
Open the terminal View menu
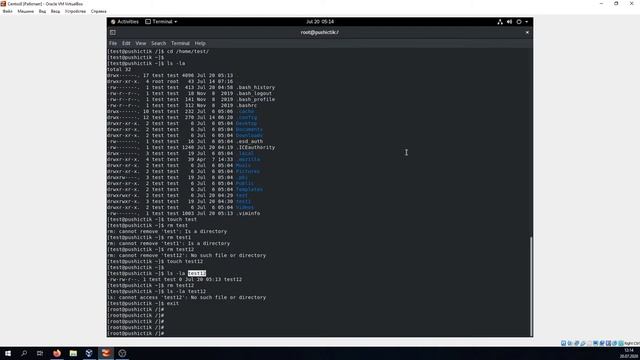141,43
